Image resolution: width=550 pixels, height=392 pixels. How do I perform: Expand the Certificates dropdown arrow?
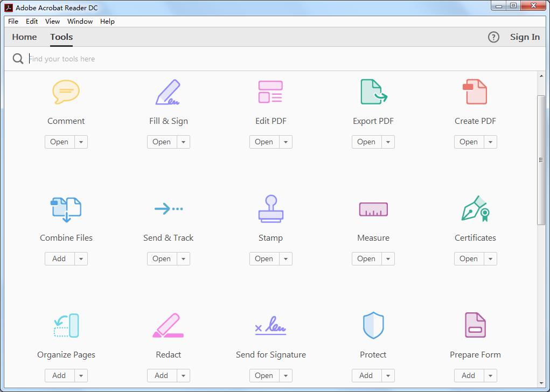(490, 259)
